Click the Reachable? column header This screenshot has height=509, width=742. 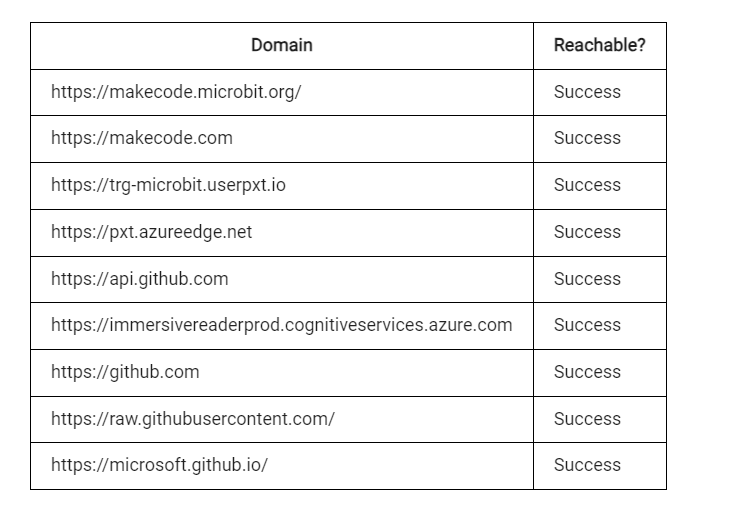click(x=600, y=45)
